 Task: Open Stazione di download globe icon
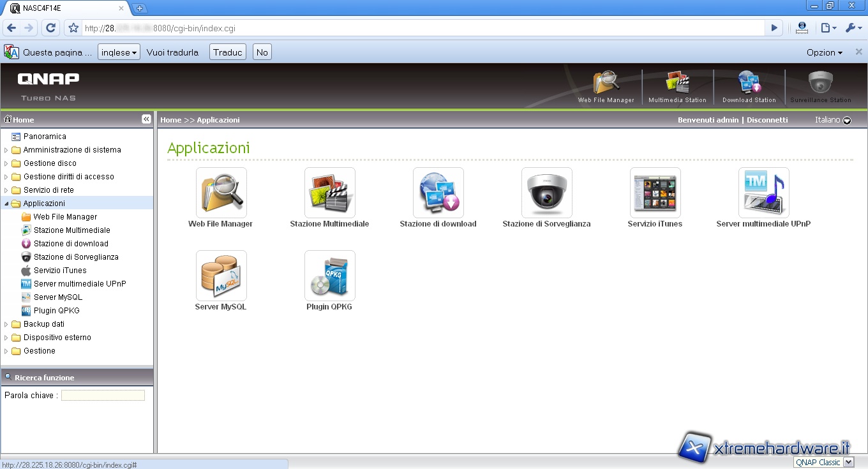tap(438, 193)
